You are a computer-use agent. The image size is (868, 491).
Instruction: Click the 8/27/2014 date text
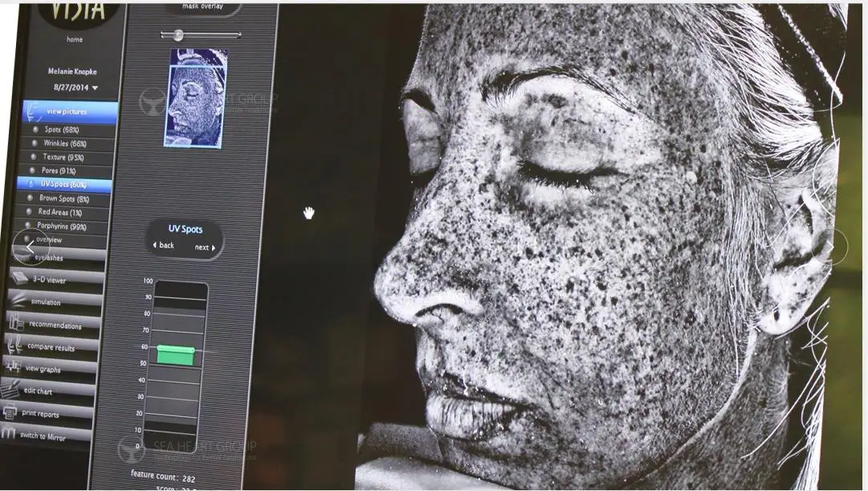[x=71, y=87]
